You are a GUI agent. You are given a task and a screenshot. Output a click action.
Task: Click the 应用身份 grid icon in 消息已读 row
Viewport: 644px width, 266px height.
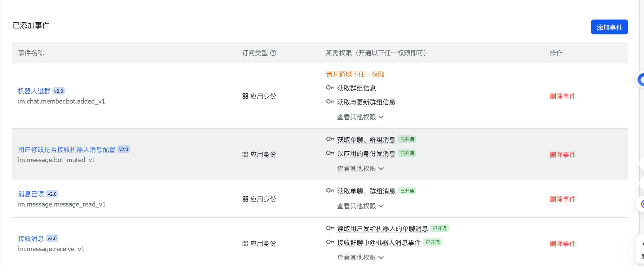(x=245, y=199)
